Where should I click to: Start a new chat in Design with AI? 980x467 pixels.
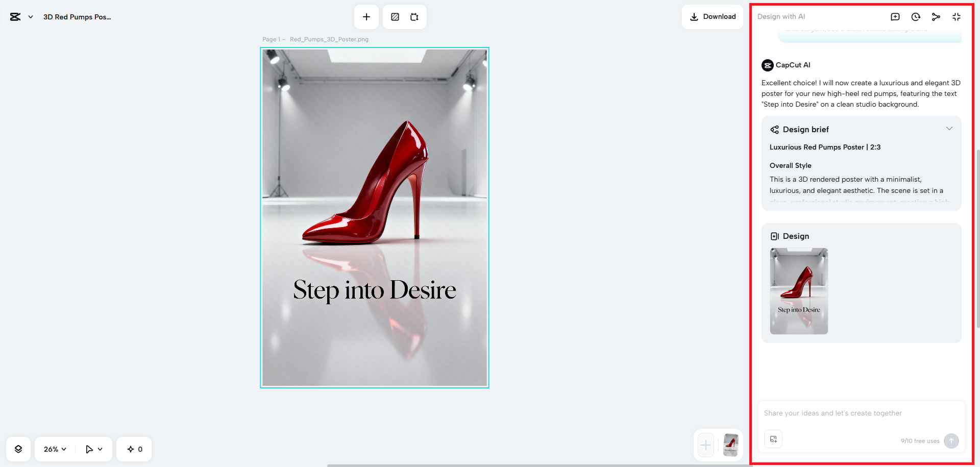pos(895,16)
